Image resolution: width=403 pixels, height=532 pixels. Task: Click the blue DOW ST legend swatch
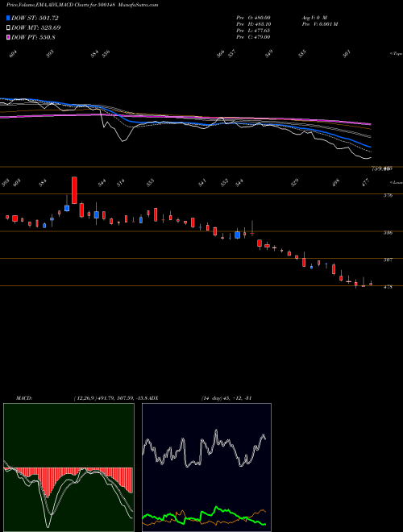(x=8, y=18)
